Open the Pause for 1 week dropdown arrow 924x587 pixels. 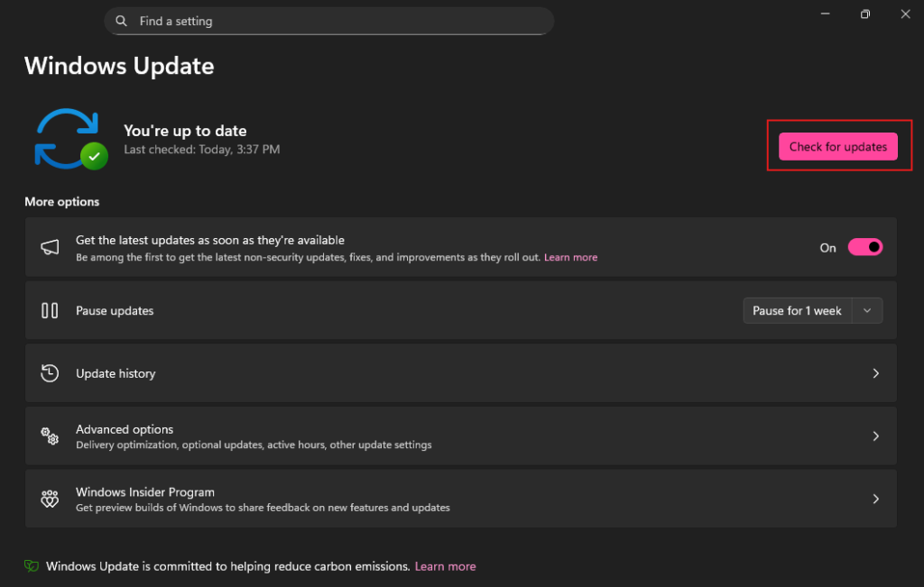click(866, 309)
